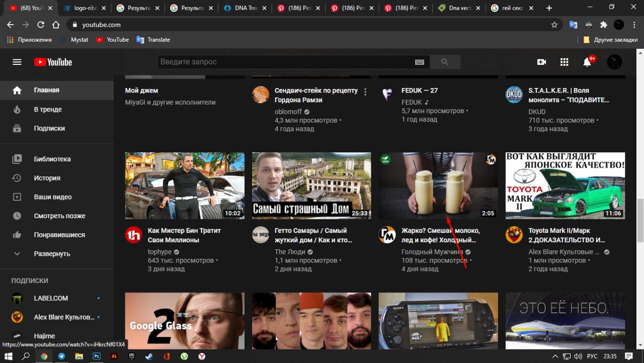
Task: Click the YouTube logo in header
Action: pyautogui.click(x=53, y=62)
